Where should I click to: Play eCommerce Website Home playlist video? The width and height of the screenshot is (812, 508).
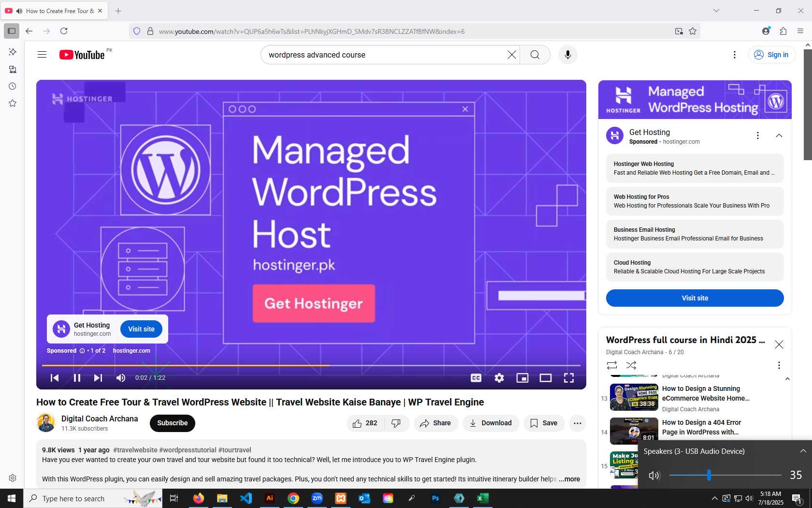[691, 398]
